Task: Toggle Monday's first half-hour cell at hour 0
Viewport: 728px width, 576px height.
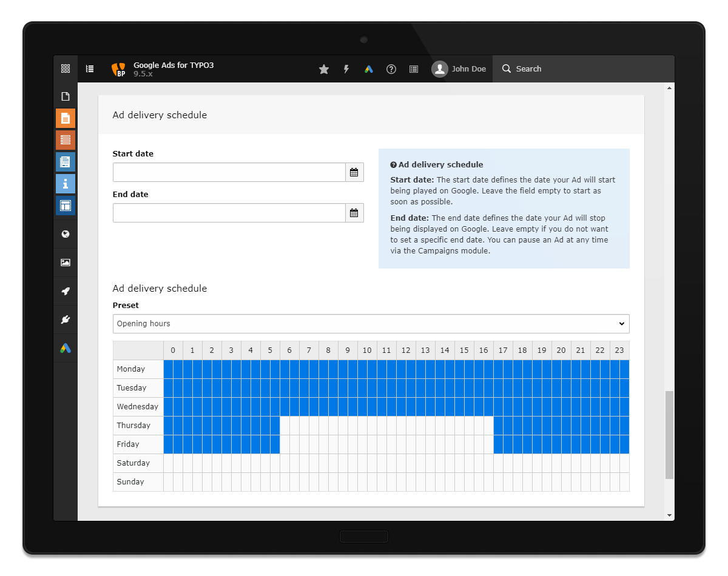Action: tap(169, 369)
